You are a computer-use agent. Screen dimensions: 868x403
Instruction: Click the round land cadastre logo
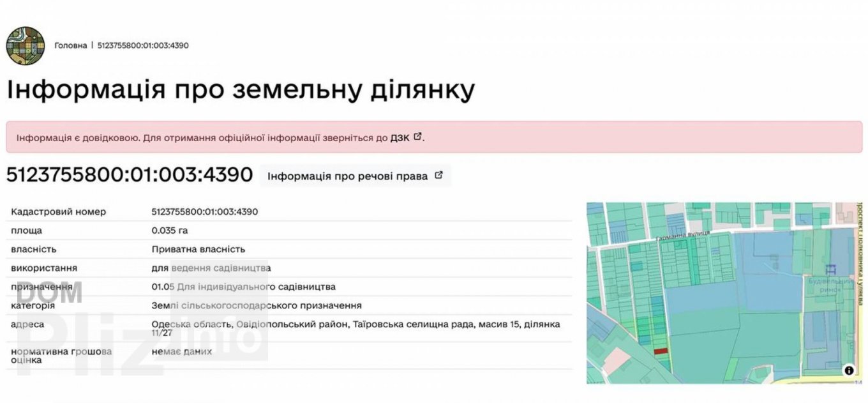coord(25,45)
